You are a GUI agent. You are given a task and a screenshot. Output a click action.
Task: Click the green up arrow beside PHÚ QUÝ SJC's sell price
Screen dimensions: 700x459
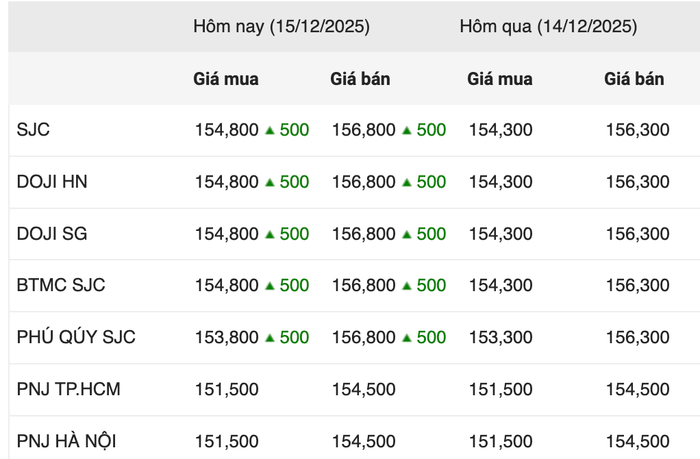click(x=406, y=338)
